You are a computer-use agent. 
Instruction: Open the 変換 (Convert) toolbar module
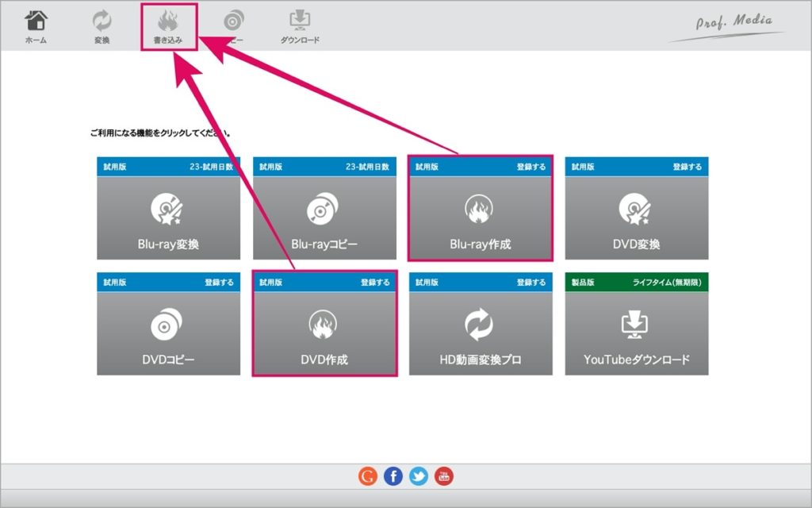tap(102, 26)
